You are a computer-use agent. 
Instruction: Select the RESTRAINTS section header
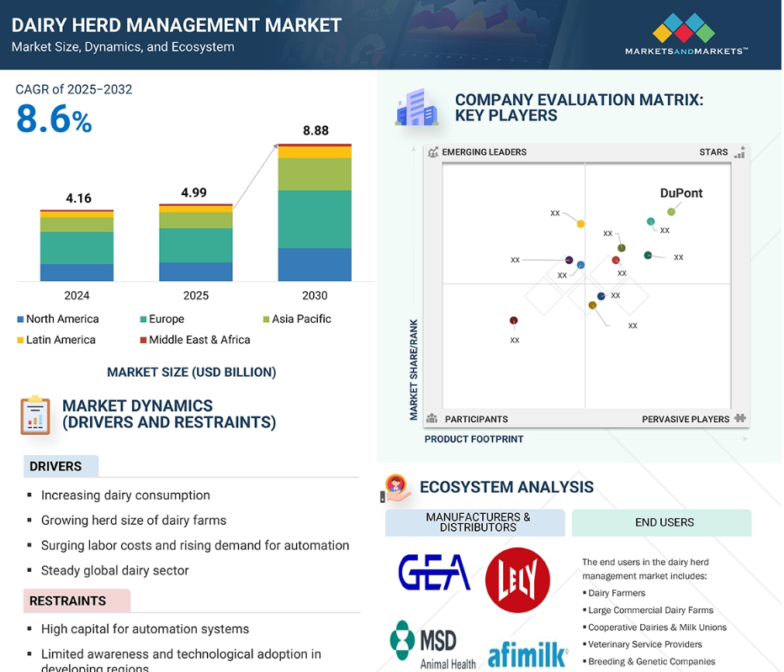tap(77, 601)
